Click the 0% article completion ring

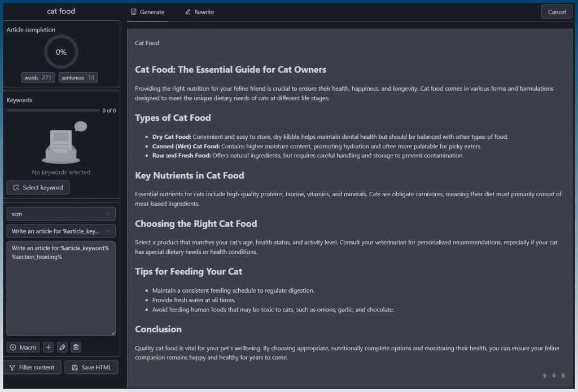pos(61,52)
